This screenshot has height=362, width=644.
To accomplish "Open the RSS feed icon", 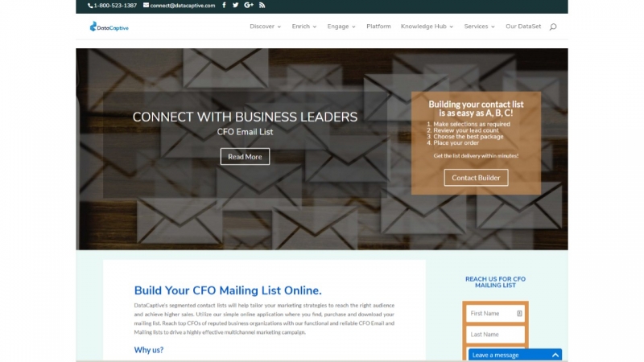I will pos(262,6).
